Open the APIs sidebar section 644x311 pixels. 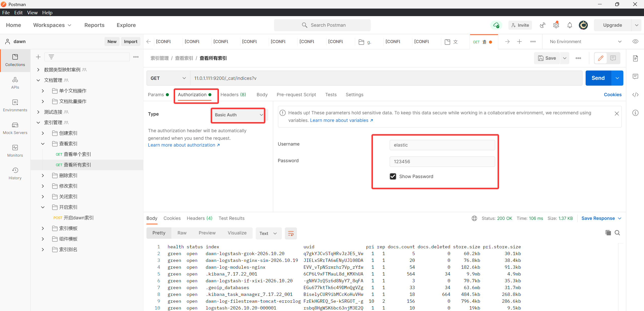15,83
